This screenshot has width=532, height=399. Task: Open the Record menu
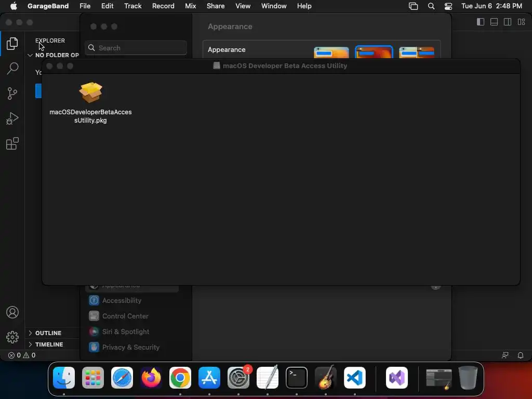pyautogui.click(x=163, y=6)
